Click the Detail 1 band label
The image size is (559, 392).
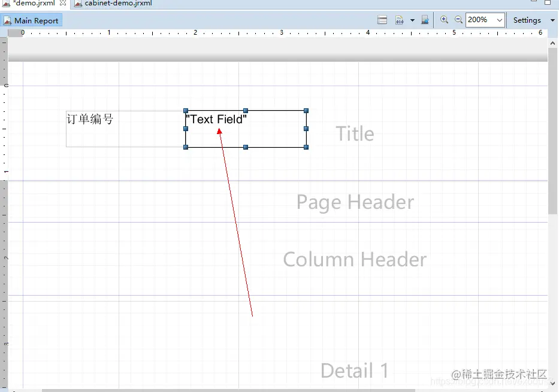click(x=354, y=370)
